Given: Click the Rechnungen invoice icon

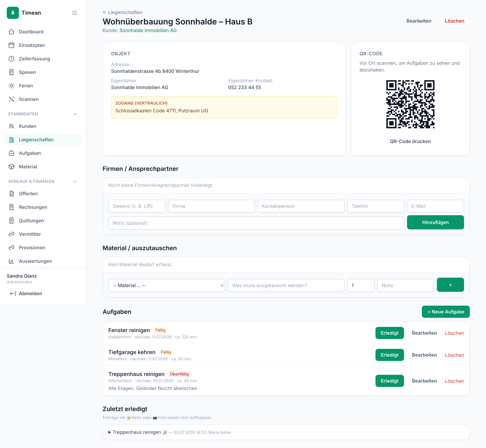Looking at the screenshot, I should pyautogui.click(x=11, y=207).
